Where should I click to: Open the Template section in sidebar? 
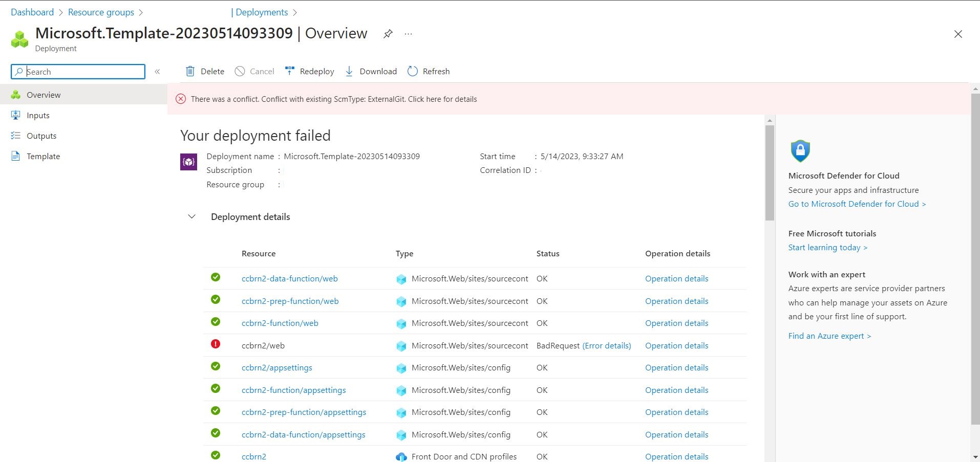tap(43, 156)
